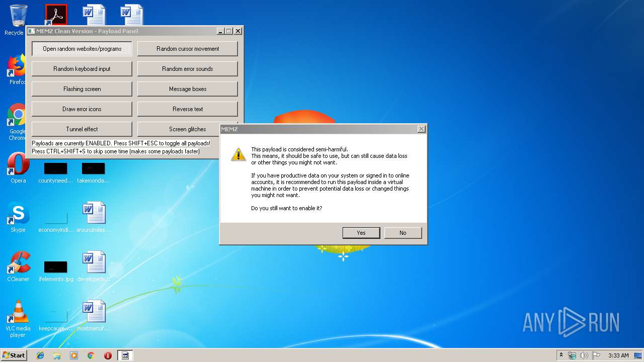Toggle the Tunnel effect payload
Screen dimensions: 644x362
pos(82,129)
